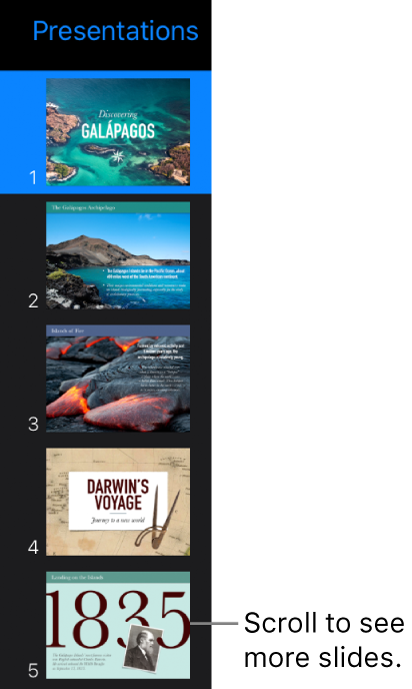Image resolution: width=412 pixels, height=689 pixels.
Task: Choose the Darwin's Voyage slide thumbnail
Action: click(118, 502)
